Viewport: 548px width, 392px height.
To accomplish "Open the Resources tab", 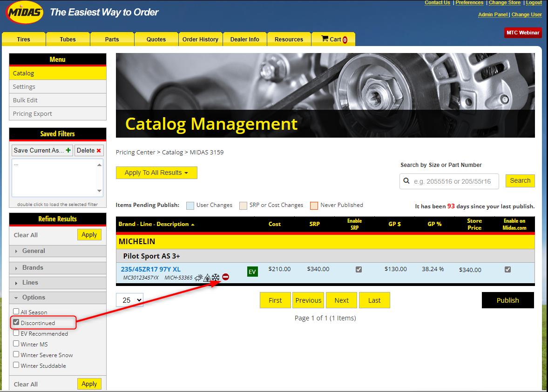I will coord(289,39).
